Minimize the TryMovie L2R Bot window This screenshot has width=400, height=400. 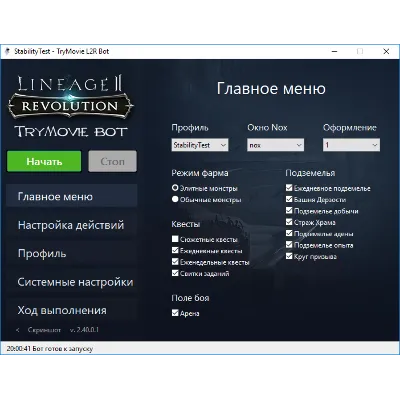point(335,51)
